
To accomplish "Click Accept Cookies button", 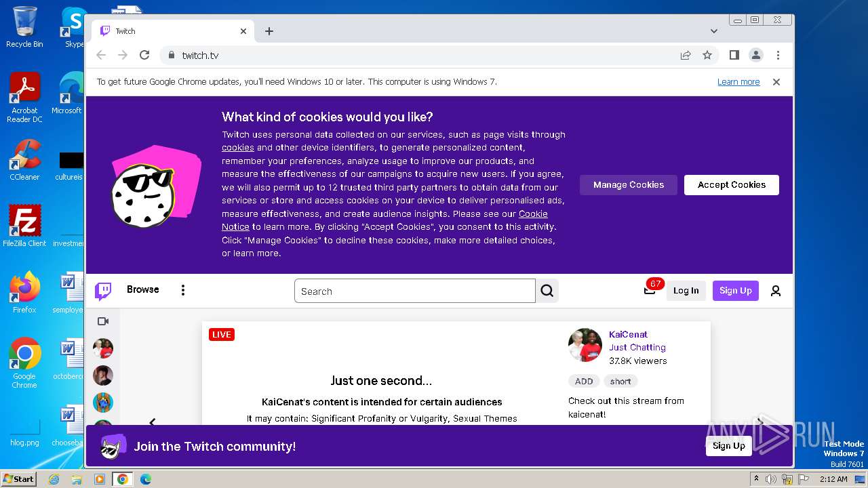I will [732, 185].
